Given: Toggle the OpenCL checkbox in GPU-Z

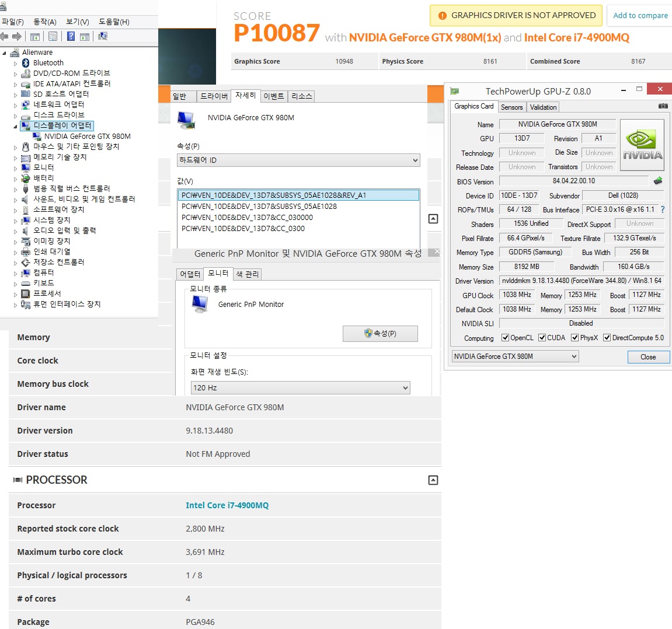Looking at the screenshot, I should tap(505, 338).
